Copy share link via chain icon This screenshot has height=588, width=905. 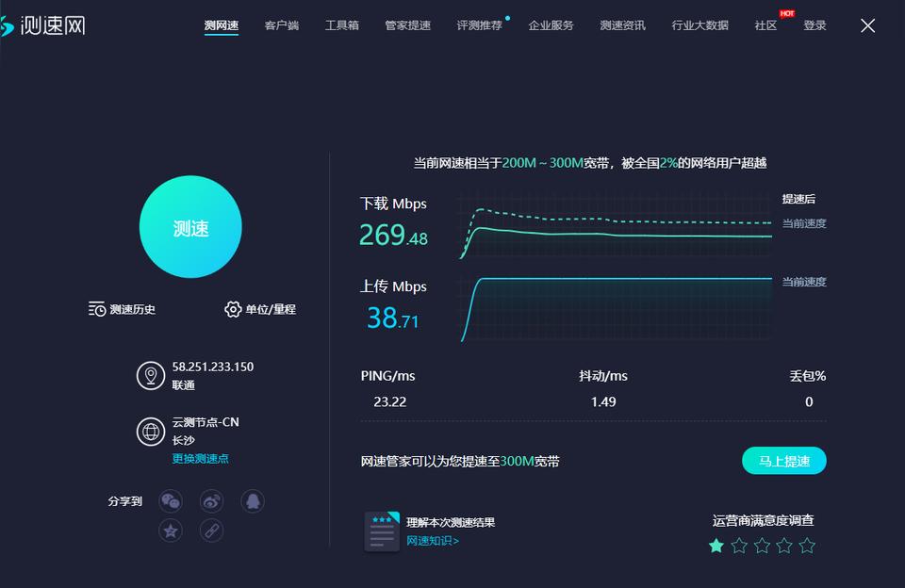pyautogui.click(x=211, y=531)
